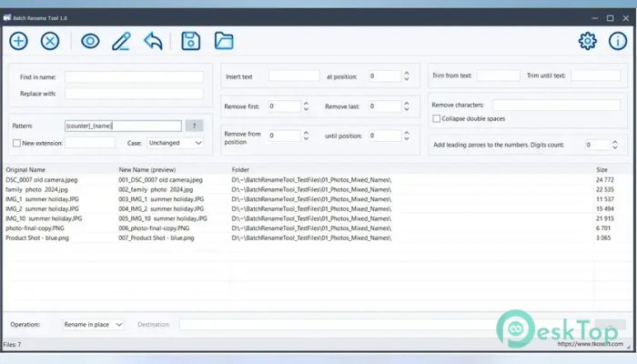Click the Save floppy disk icon
Image resolution: width=637 pixels, height=364 pixels.
(x=190, y=41)
